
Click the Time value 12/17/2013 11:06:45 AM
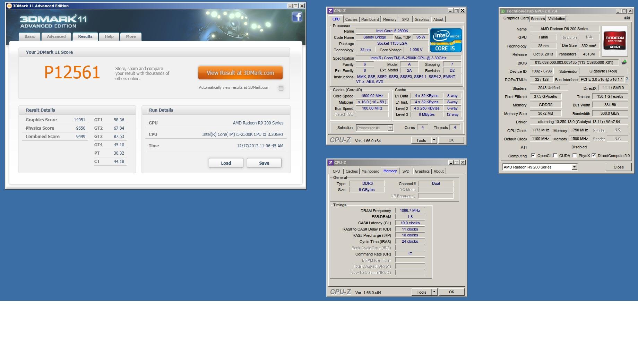[x=260, y=146]
